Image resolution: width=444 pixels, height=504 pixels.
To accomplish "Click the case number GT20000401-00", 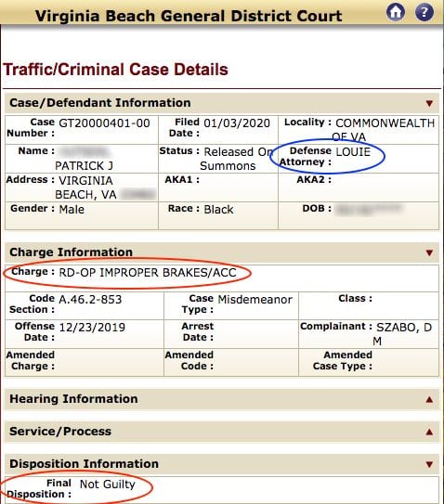I will [104, 123].
